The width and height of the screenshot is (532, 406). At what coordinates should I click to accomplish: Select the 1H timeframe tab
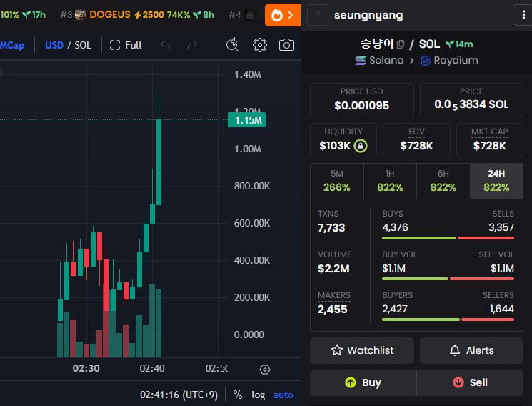click(x=390, y=181)
